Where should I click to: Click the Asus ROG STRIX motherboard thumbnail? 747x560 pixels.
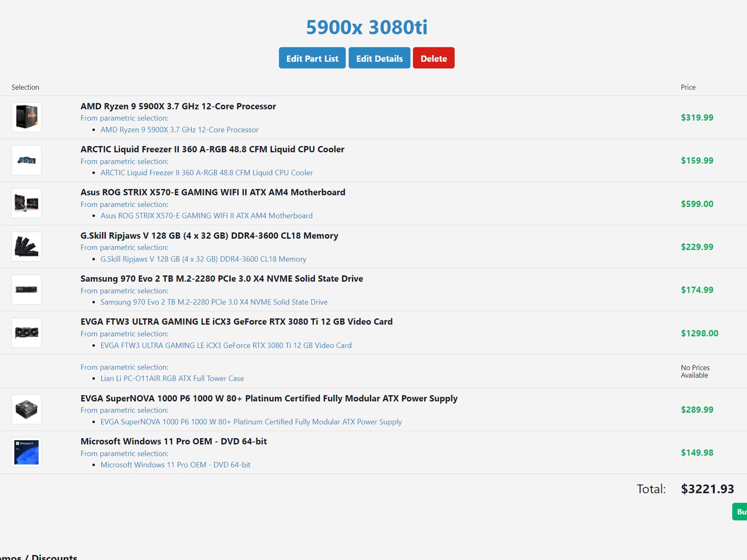point(26,203)
